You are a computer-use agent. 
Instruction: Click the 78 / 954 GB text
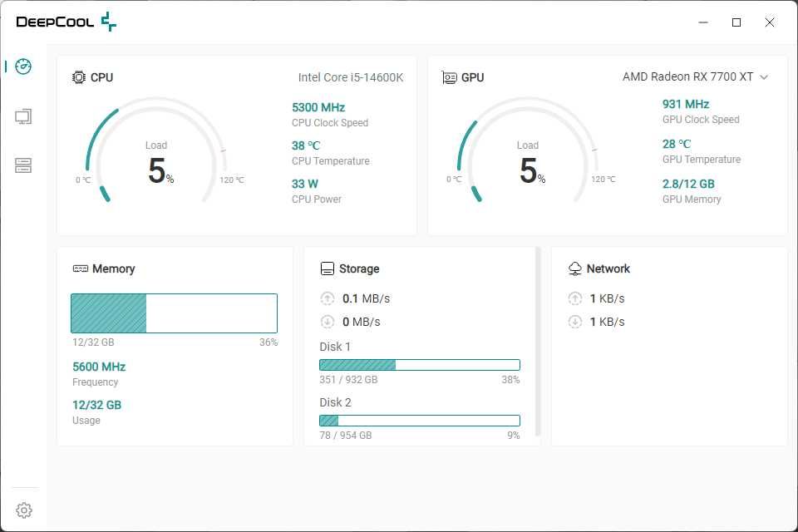click(346, 436)
